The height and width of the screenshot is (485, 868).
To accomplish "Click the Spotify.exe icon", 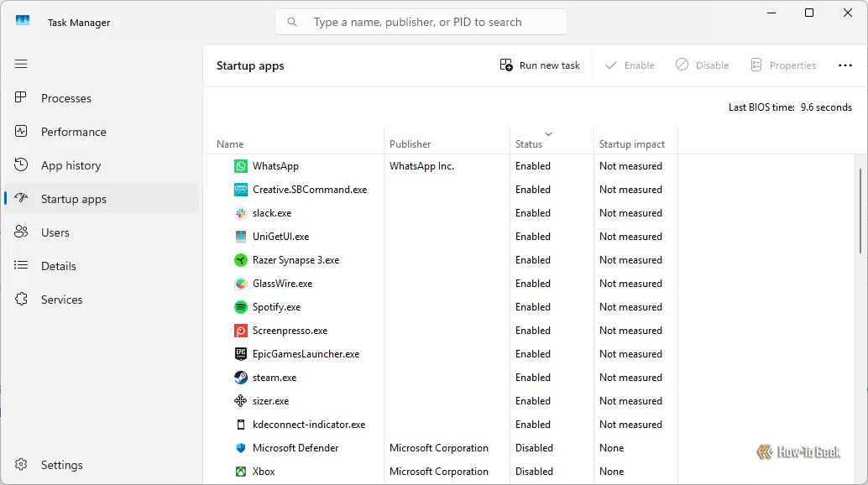I will 241,307.
